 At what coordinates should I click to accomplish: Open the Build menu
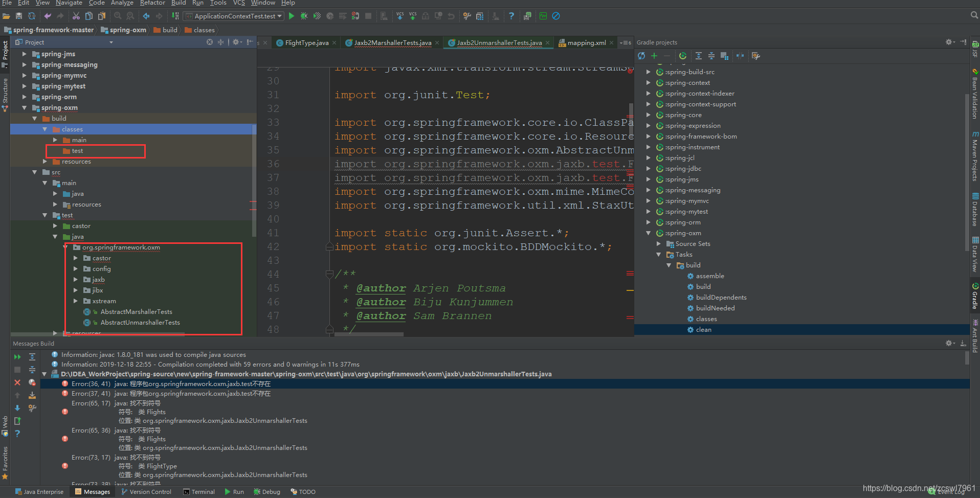pyautogui.click(x=179, y=3)
